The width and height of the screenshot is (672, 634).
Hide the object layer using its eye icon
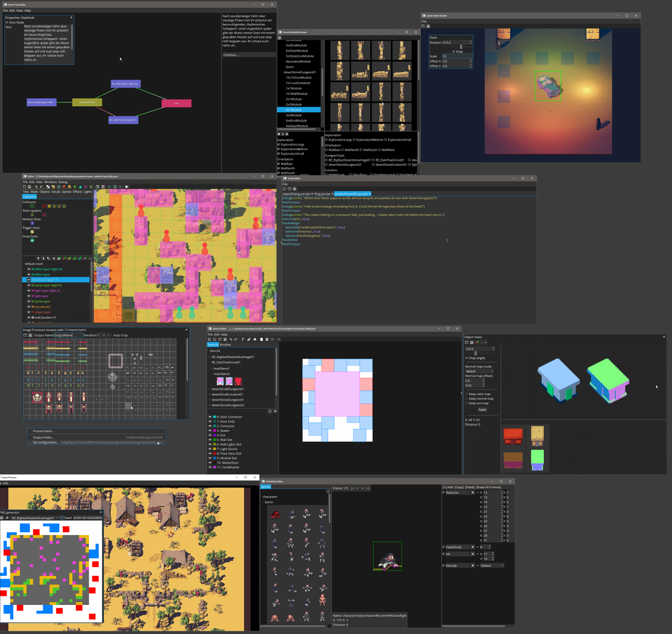29,312
